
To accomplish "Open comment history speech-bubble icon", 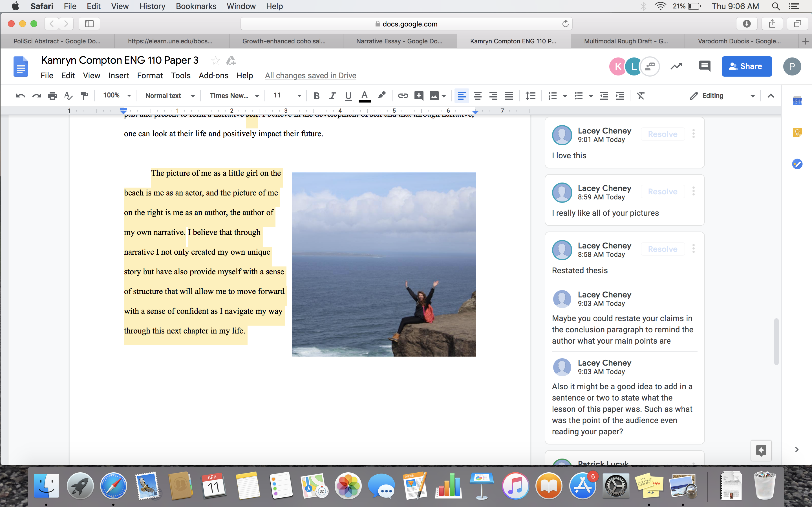I will (704, 66).
